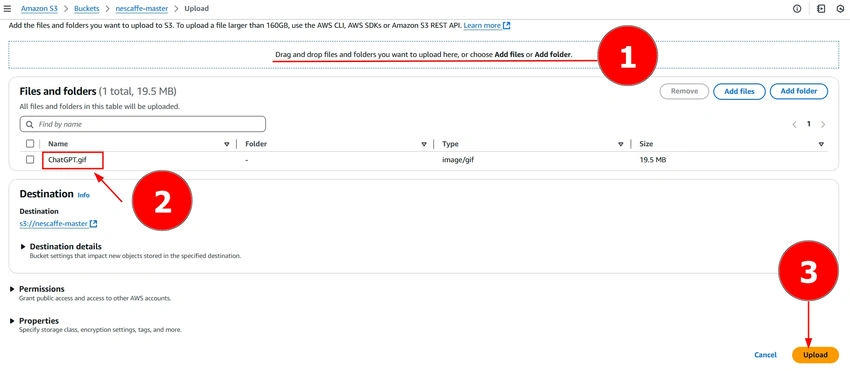Click the search magnifier icon in Find by name
850x371 pixels.
coord(29,124)
